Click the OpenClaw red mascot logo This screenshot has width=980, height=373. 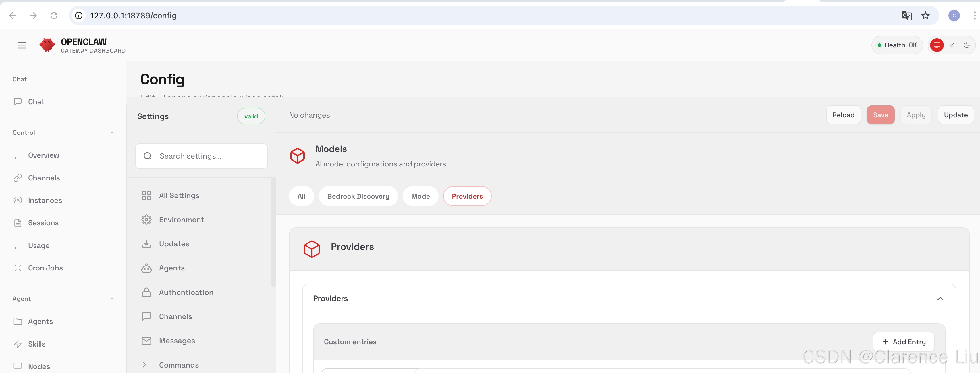[47, 45]
